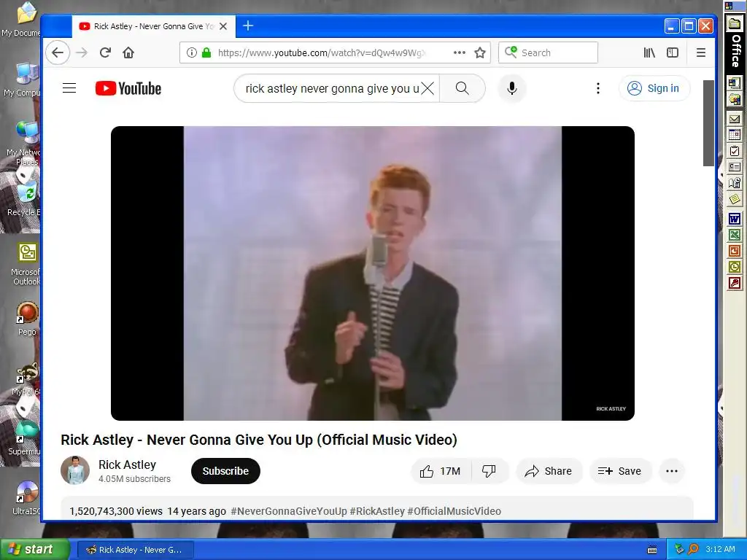Open the Firefox hamburger application menu
Image resolution: width=747 pixels, height=560 pixels.
click(701, 52)
